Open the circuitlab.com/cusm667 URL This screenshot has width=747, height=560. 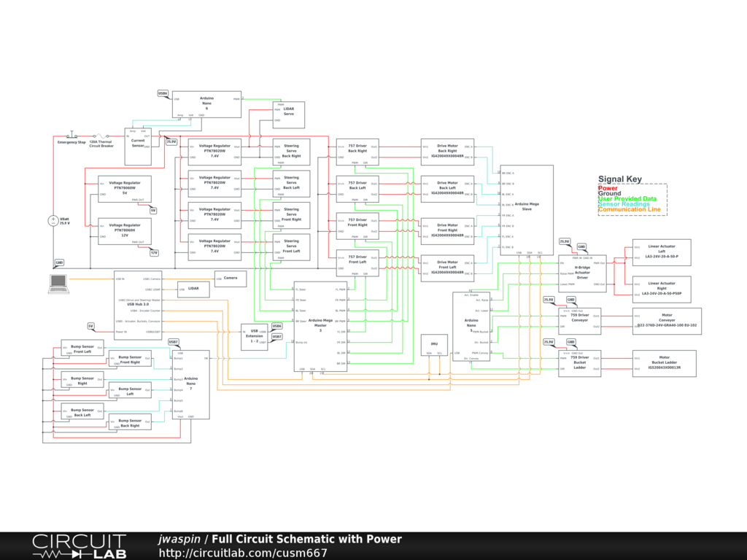(x=243, y=553)
